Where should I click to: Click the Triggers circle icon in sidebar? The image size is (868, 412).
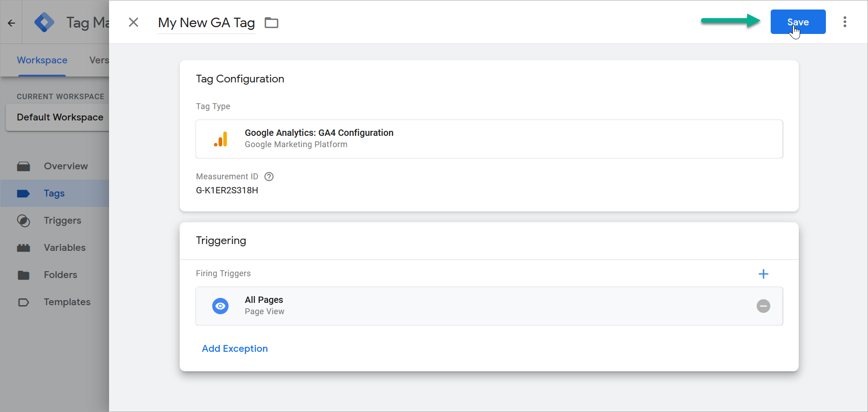click(x=24, y=221)
